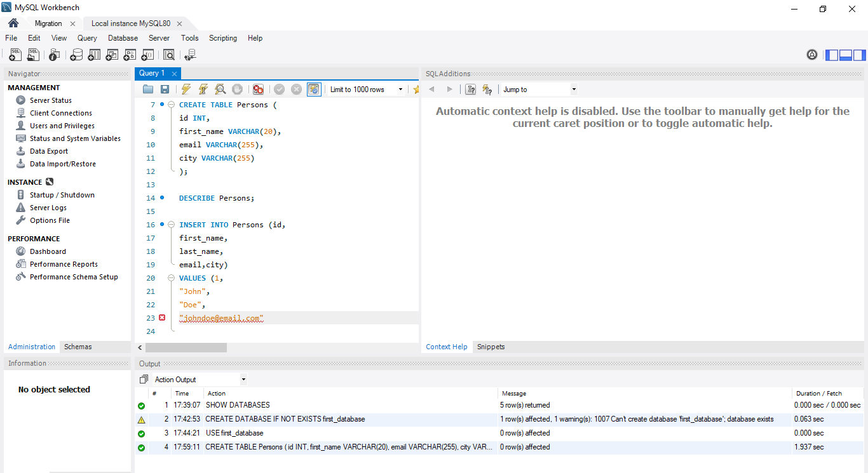
Task: Reconnect to DBMS icon
Action: (190, 55)
